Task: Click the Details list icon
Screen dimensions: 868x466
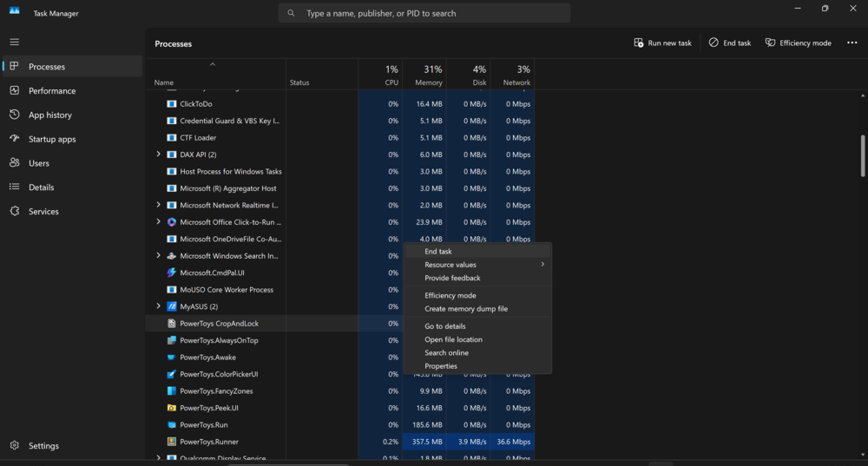Action: point(15,187)
